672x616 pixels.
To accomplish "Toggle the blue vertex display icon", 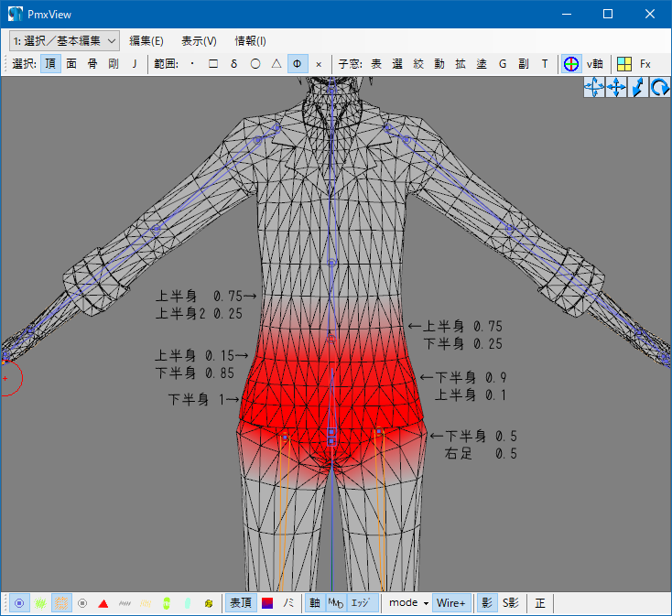I will click(x=19, y=603).
